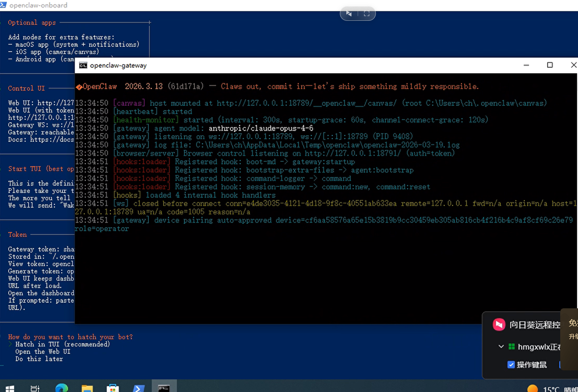Click the hmgxwlx session label

pyautogui.click(x=539, y=347)
